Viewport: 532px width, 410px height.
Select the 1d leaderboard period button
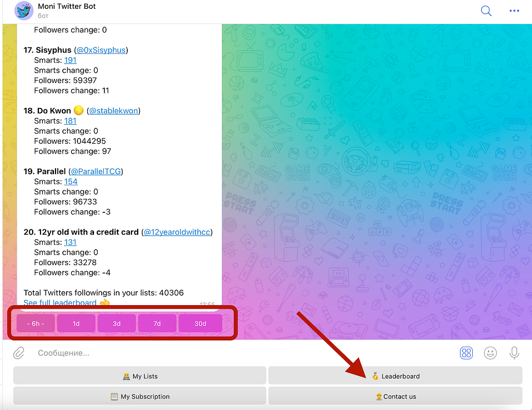tap(76, 324)
